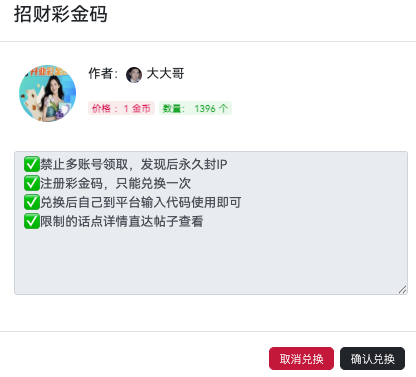Click the 取消兑换 cancel button
Viewport: 416px width, 377px height.
pyautogui.click(x=301, y=359)
